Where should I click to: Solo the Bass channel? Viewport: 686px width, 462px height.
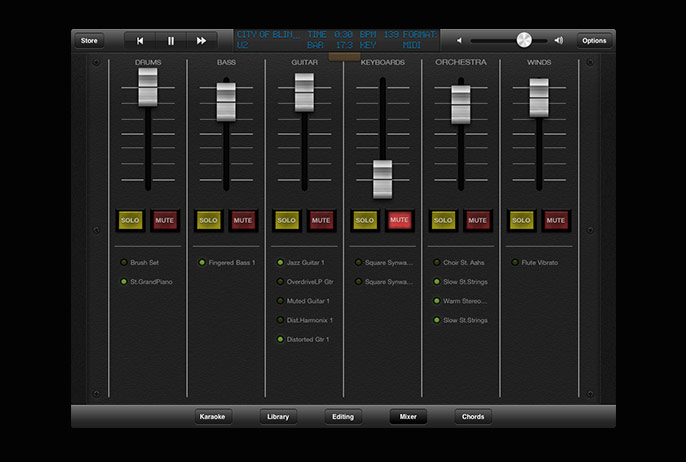click(208, 220)
